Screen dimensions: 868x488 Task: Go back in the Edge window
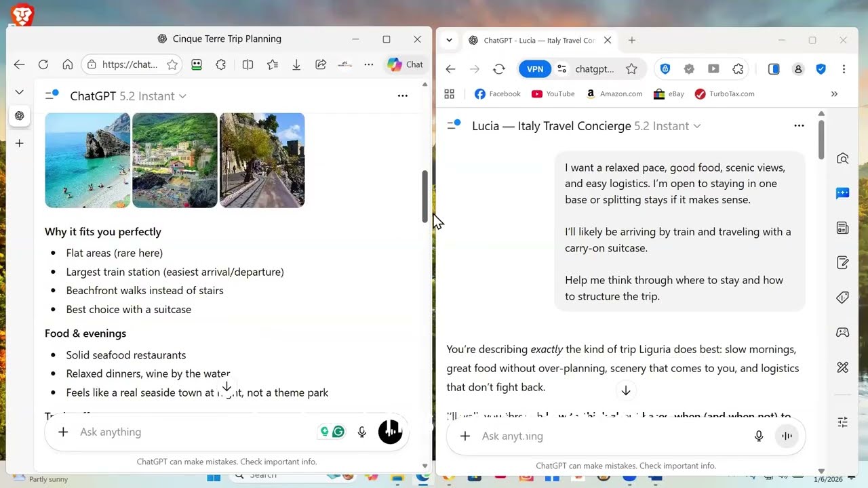click(19, 64)
